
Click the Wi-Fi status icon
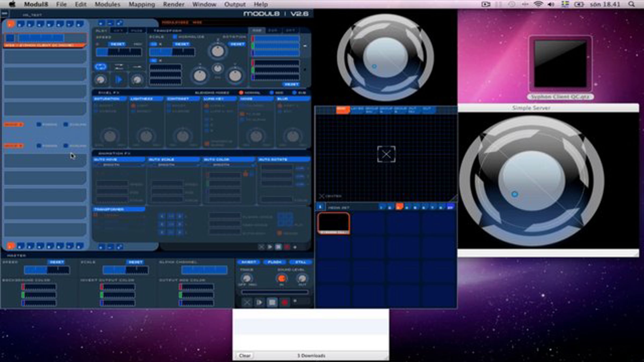coord(538,4)
